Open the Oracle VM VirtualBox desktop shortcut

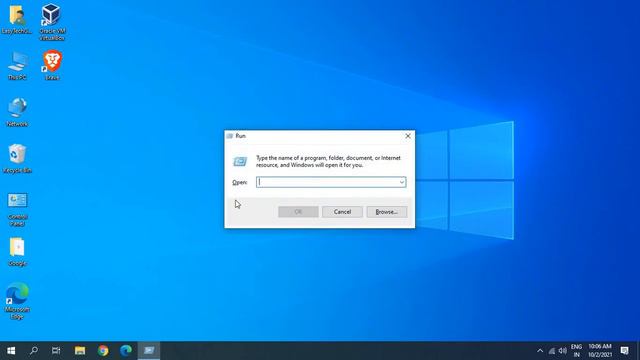[52, 22]
